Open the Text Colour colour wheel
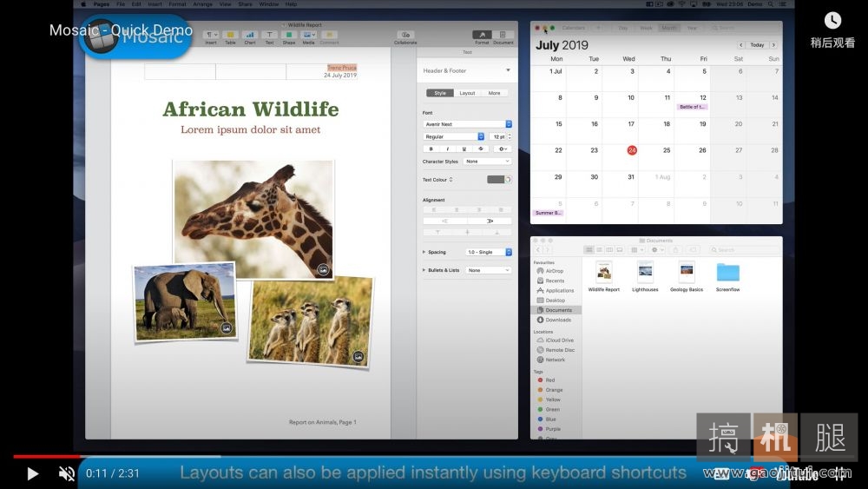868x489 pixels. coord(508,180)
